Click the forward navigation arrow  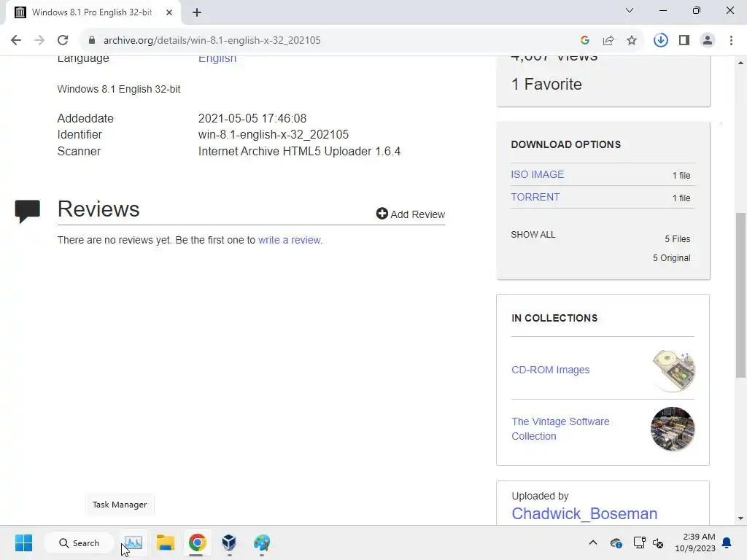pos(39,41)
